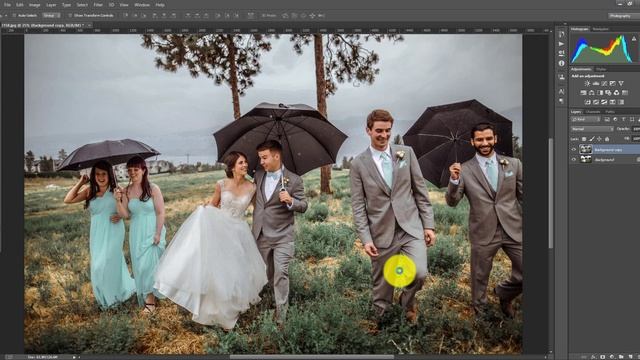The height and width of the screenshot is (360, 640).
Task: Select the Background layer thumbnail
Action: tap(586, 160)
